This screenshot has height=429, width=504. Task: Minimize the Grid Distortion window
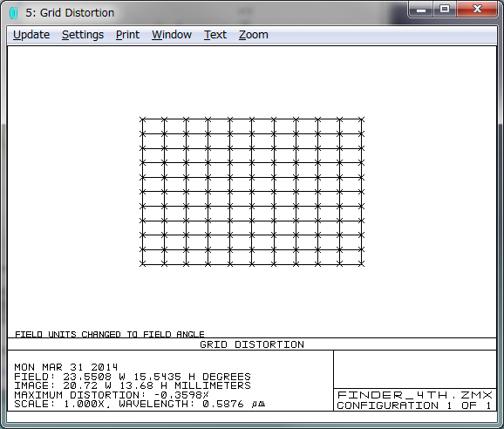point(421,10)
